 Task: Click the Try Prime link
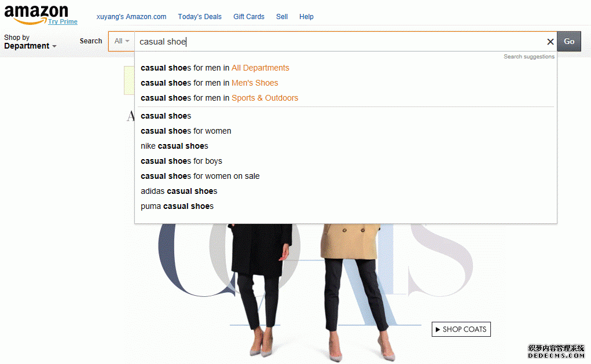tap(63, 21)
